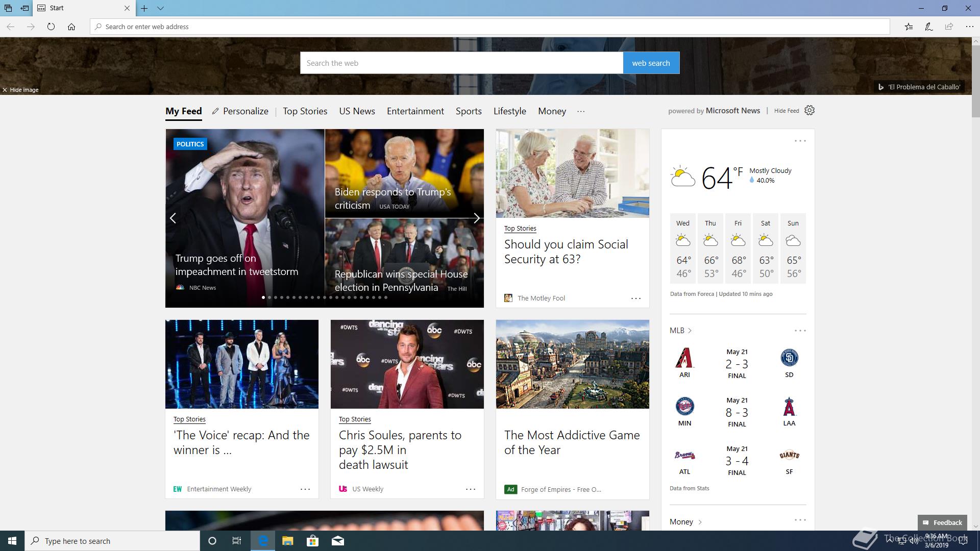Click the browser address bar

tap(490, 27)
